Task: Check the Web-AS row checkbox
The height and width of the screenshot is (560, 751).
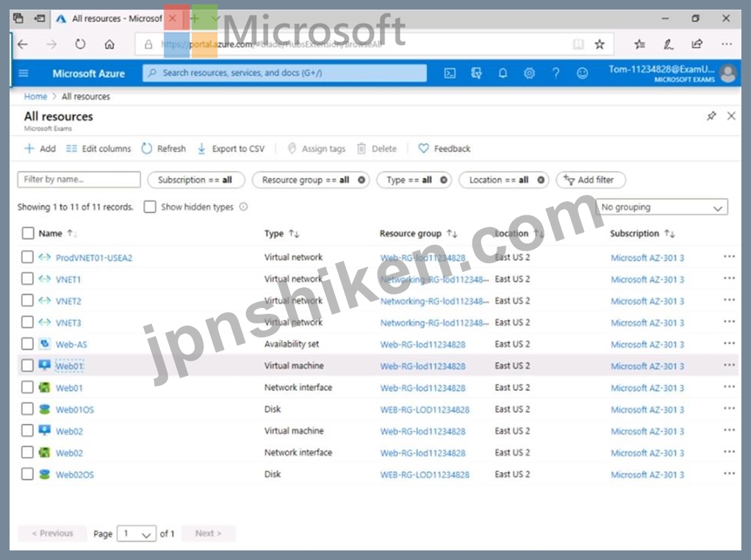Action: pyautogui.click(x=27, y=344)
